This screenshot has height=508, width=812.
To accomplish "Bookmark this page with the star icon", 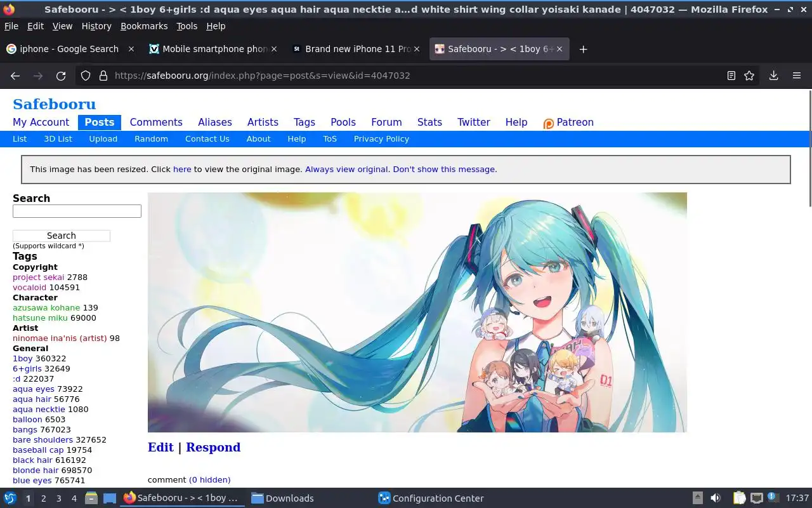I will click(749, 76).
